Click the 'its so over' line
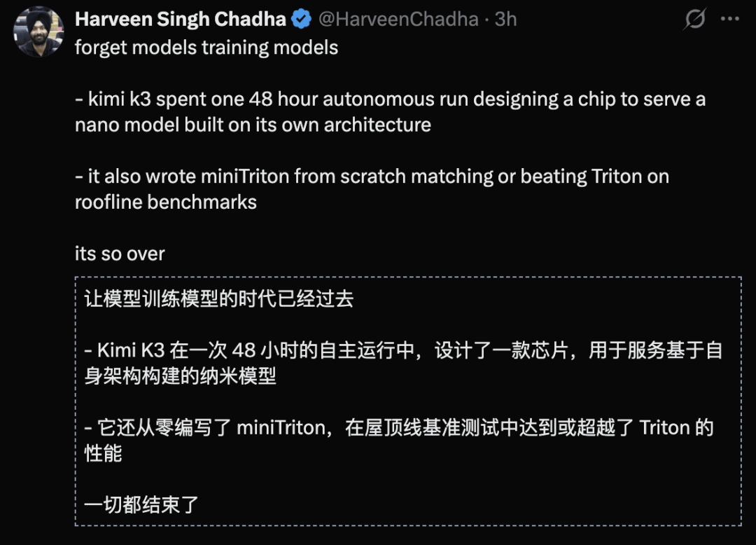Image resolution: width=756 pixels, height=545 pixels. 120,254
